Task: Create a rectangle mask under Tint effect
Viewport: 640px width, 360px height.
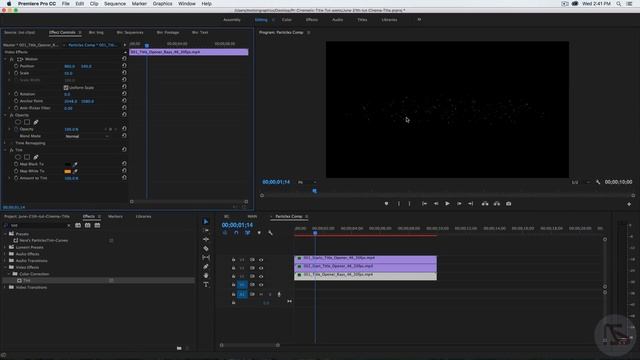Action: tap(27, 157)
